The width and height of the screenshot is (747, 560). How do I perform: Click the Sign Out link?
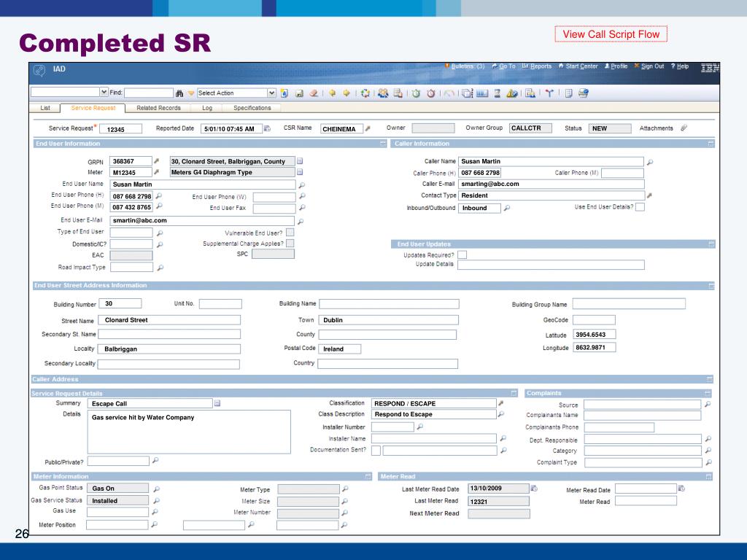point(653,66)
